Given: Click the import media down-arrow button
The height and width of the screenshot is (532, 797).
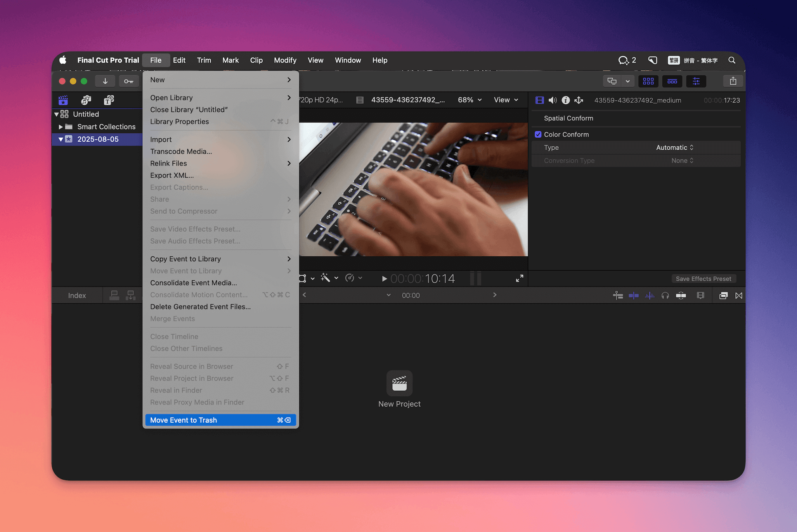Looking at the screenshot, I should (105, 81).
